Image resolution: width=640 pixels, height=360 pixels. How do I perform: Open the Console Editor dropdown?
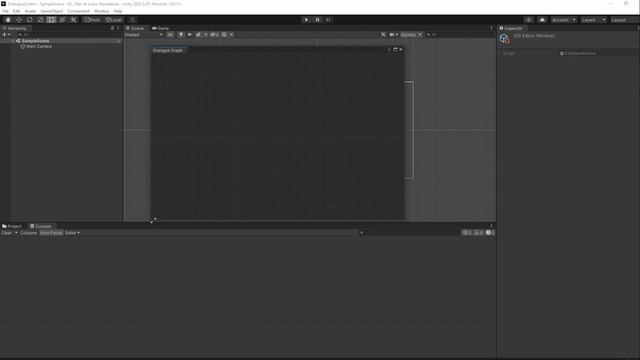tap(72, 233)
